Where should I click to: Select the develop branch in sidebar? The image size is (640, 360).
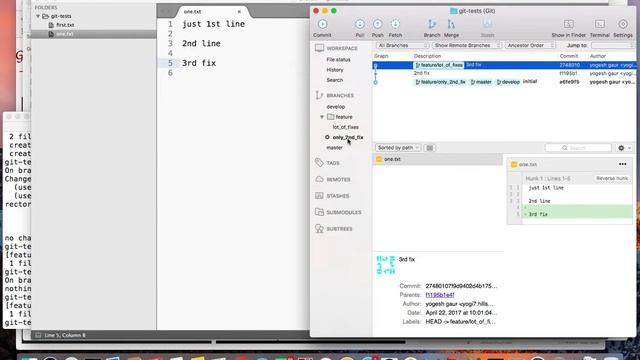click(x=336, y=107)
